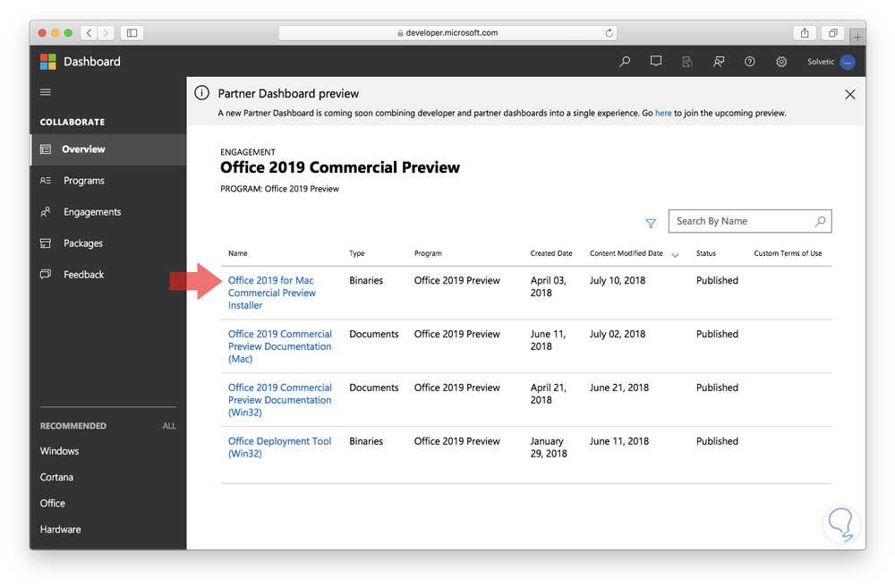Click the search icon inside Search By Name
Image resolution: width=895 pixels, height=588 pixels.
coord(820,221)
